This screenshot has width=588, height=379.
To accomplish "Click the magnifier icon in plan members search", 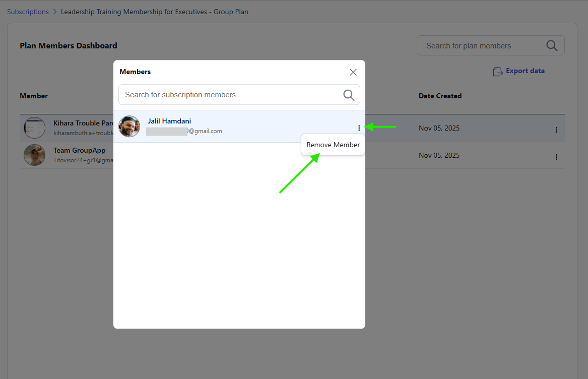I will [552, 45].
